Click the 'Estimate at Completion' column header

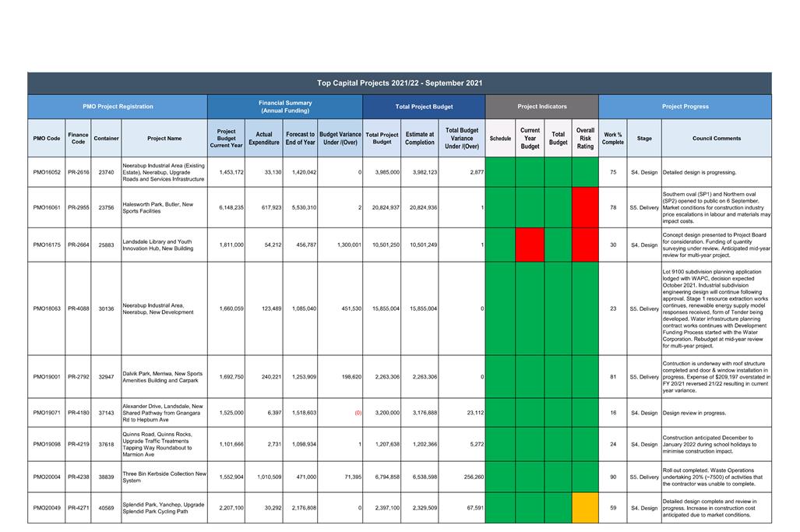[x=419, y=138]
